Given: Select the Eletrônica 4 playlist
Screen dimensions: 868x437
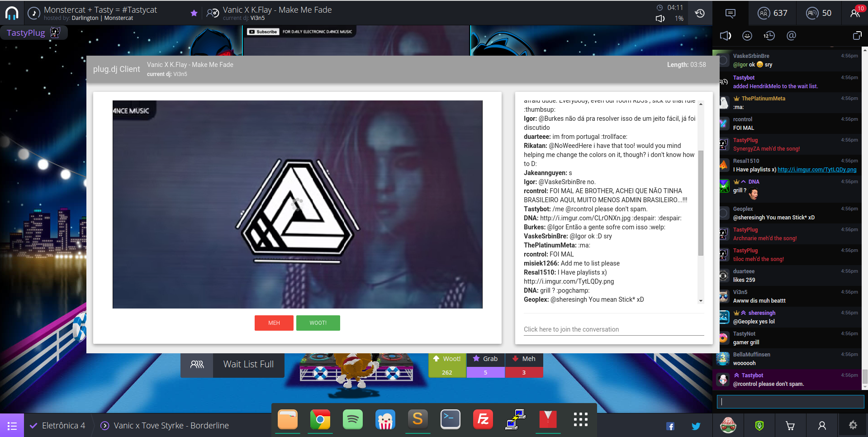Looking at the screenshot, I should [58, 426].
